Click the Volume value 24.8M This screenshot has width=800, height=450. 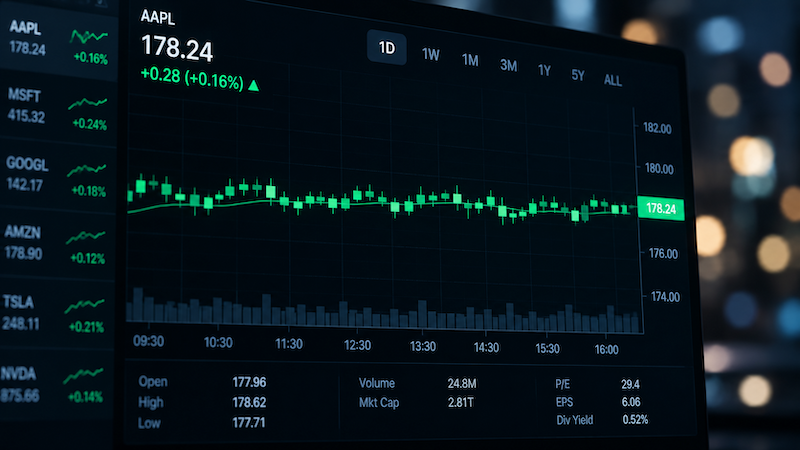[462, 383]
